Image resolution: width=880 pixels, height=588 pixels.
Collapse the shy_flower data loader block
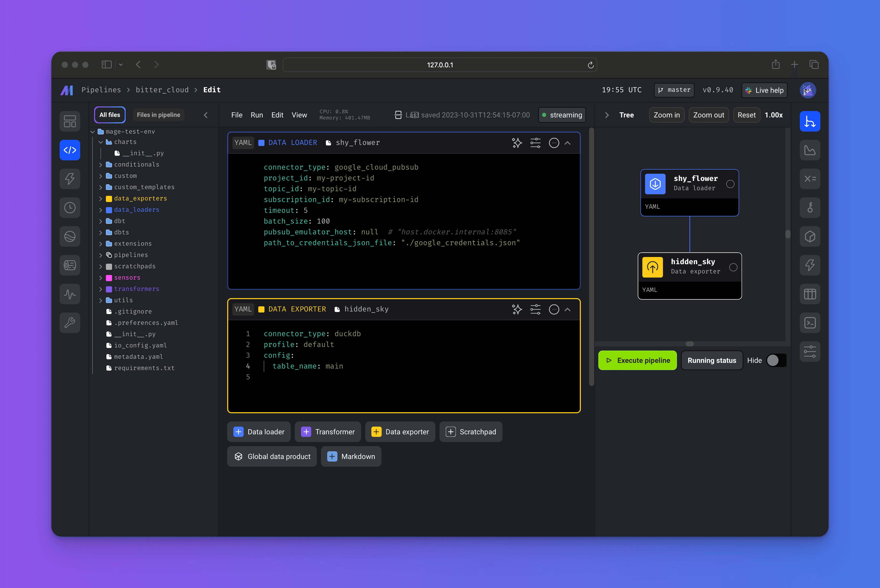[568, 143]
